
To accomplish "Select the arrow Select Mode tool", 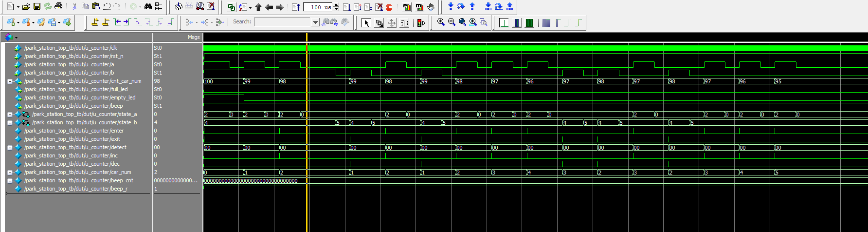I will pyautogui.click(x=366, y=23).
